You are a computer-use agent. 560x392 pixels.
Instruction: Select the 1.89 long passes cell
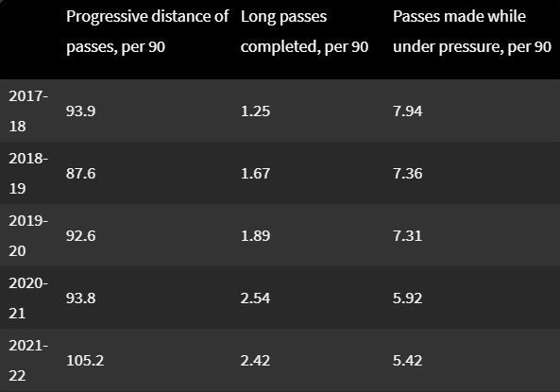coord(255,235)
